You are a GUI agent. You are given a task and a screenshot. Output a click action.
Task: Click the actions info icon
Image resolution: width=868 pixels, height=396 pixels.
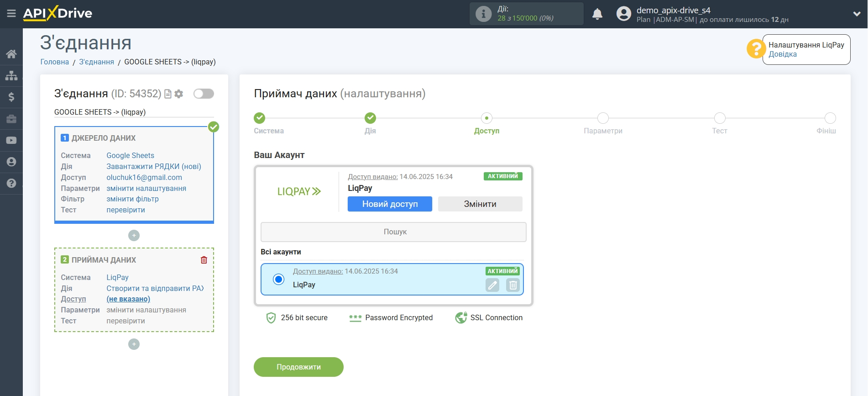click(x=483, y=14)
